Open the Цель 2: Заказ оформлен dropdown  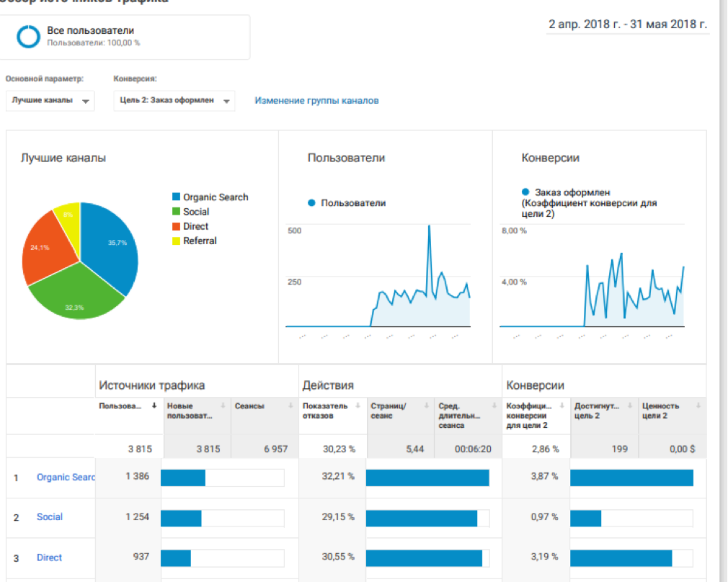coord(174,101)
